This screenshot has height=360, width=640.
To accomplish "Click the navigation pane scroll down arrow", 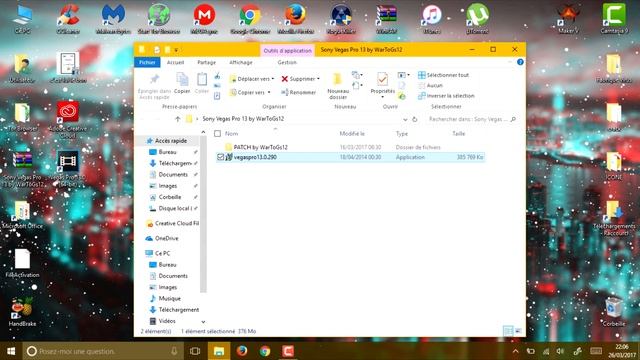I will (x=203, y=322).
